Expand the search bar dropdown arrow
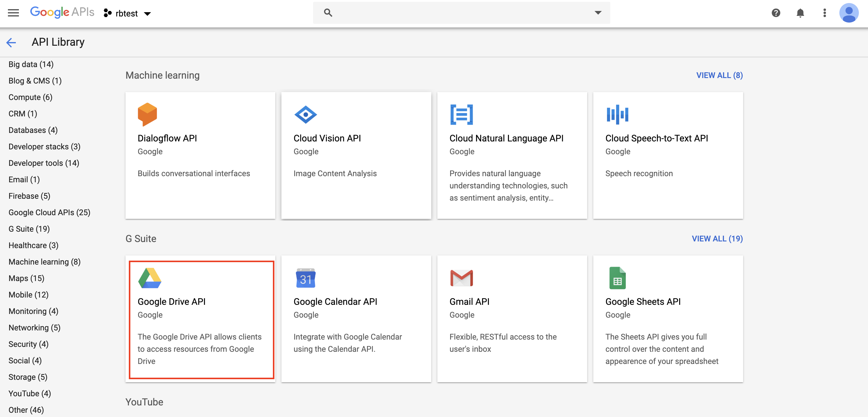 [x=598, y=13]
